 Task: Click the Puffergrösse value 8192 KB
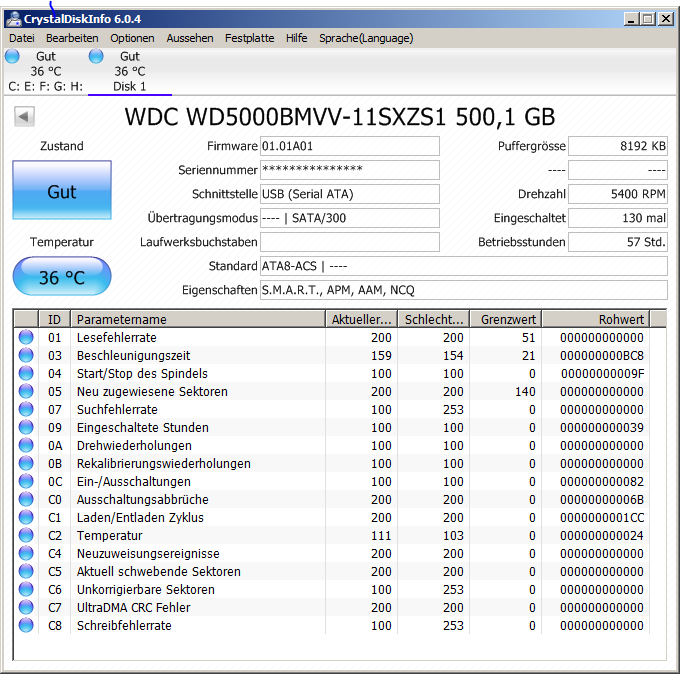[618, 146]
